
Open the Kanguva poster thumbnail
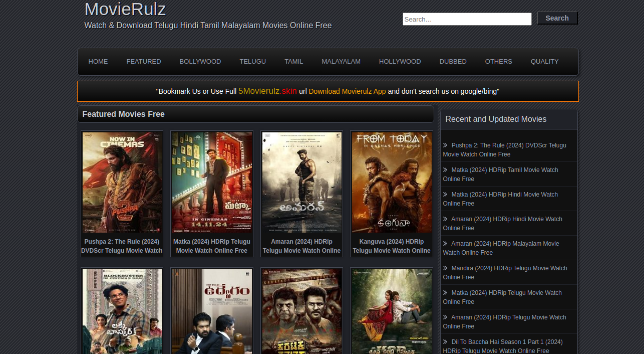[392, 183]
